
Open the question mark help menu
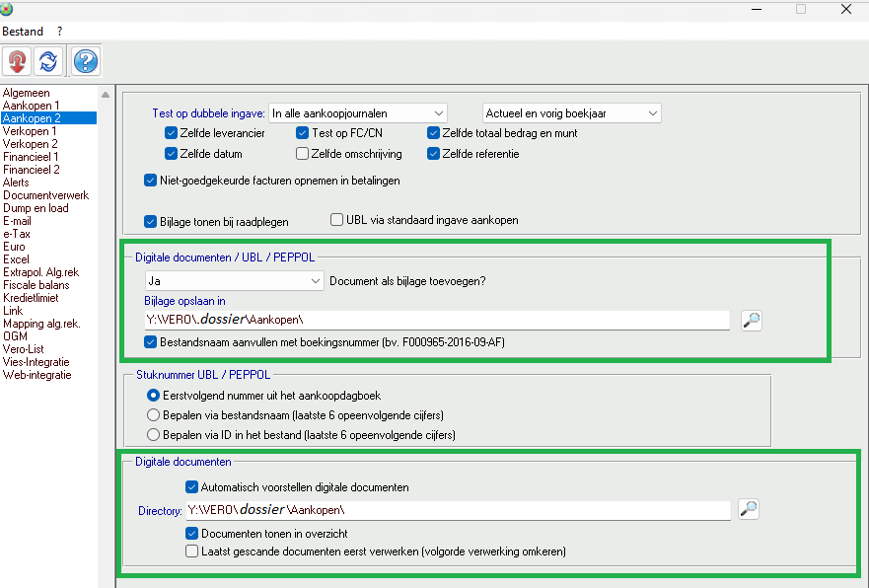tap(59, 32)
